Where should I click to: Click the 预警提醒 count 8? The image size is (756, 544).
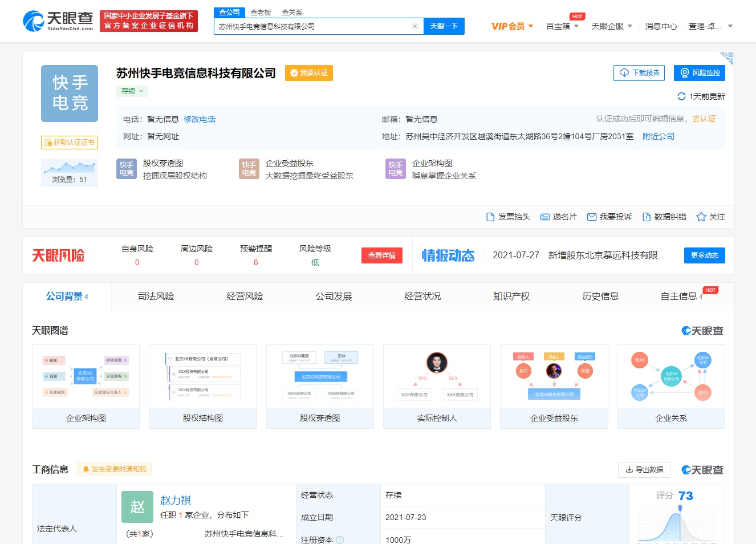click(x=256, y=262)
